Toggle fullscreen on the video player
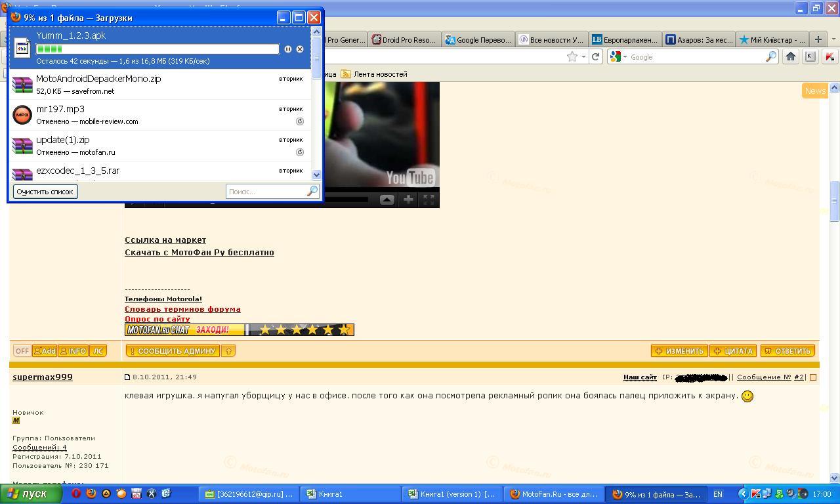This screenshot has width=840, height=504. [429, 199]
